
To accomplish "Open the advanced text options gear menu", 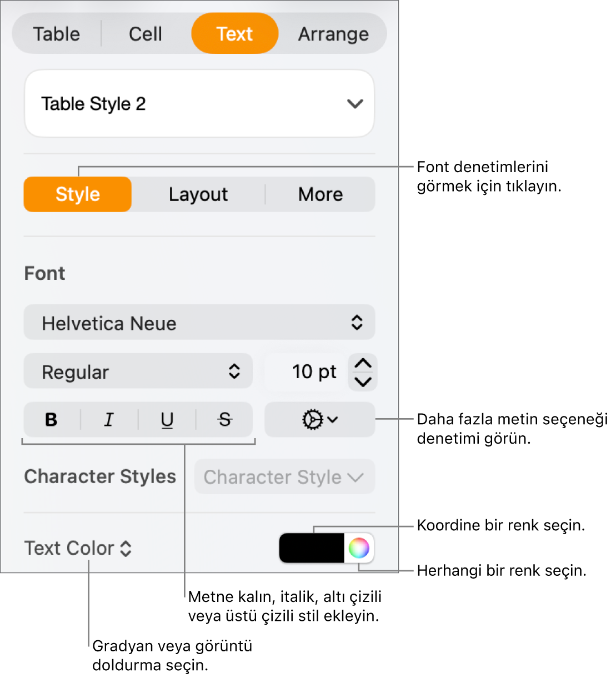I will 320,420.
